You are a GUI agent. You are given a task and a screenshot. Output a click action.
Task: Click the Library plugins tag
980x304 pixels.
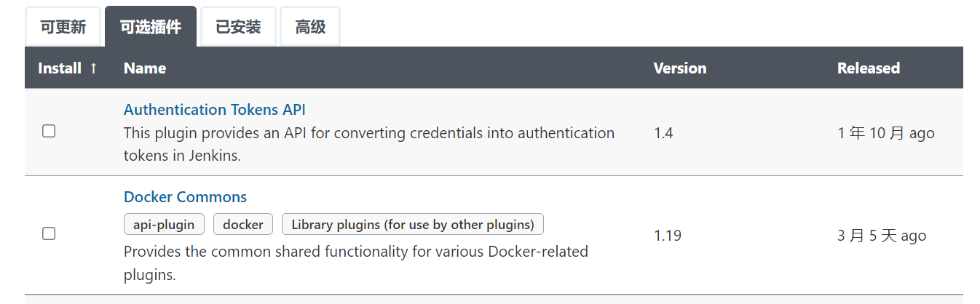pos(413,224)
